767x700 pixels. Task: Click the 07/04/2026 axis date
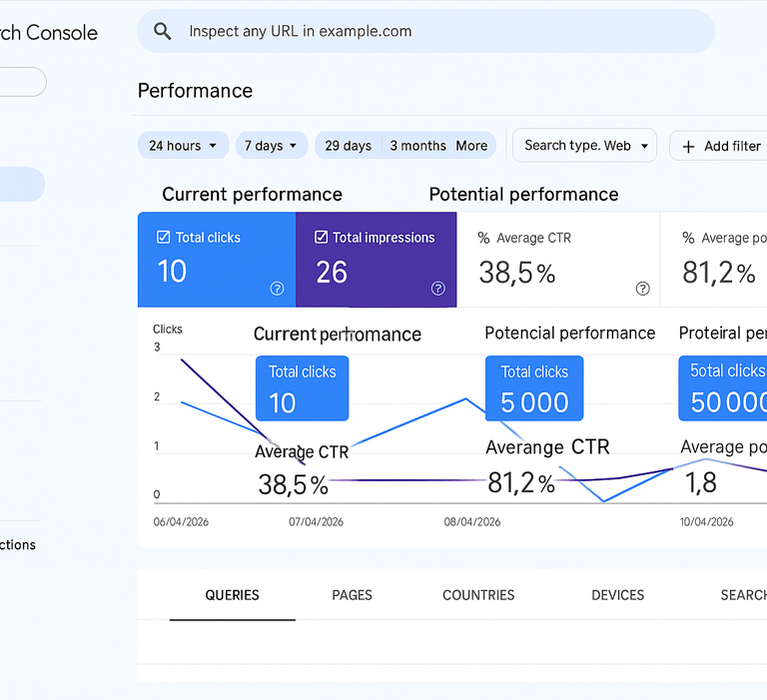pyautogui.click(x=316, y=522)
